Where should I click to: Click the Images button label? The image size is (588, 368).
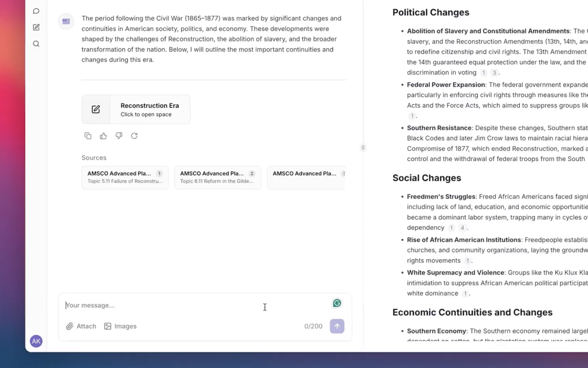[125, 326]
